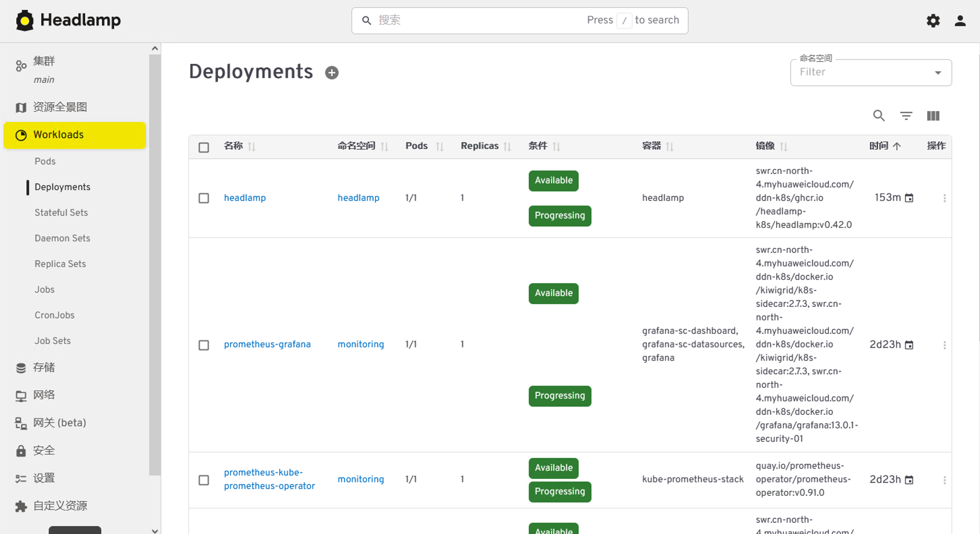
Task: Open Job Sets in sidebar
Action: [x=53, y=341]
